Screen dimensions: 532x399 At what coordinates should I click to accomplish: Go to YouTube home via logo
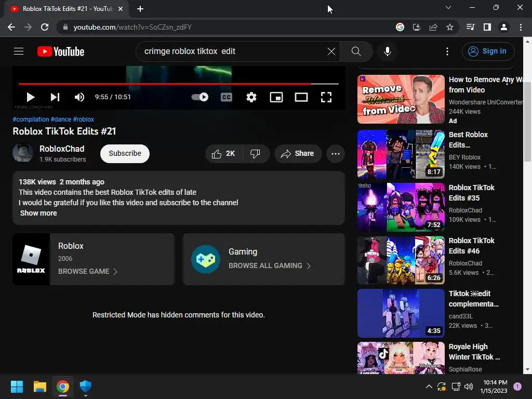pos(61,51)
